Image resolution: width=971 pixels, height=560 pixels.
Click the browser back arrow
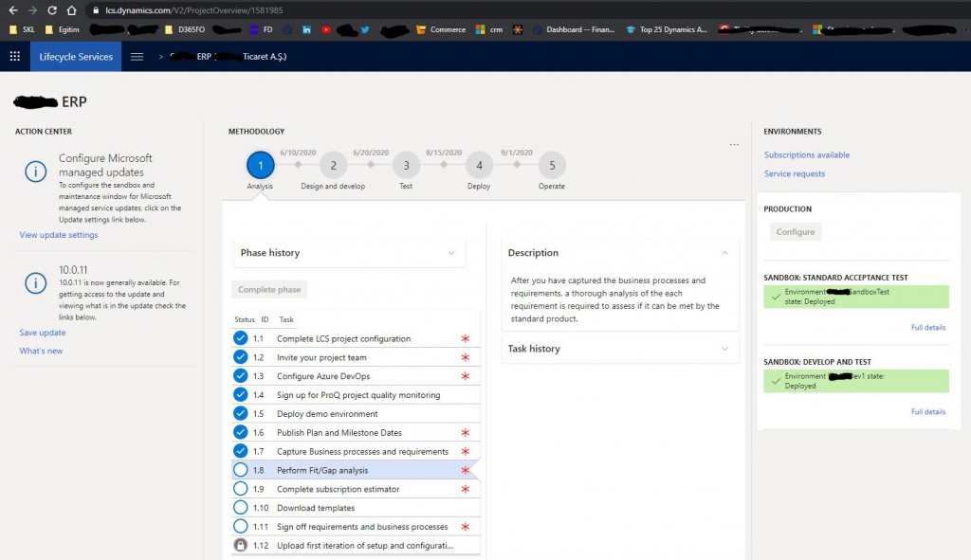[x=13, y=10]
